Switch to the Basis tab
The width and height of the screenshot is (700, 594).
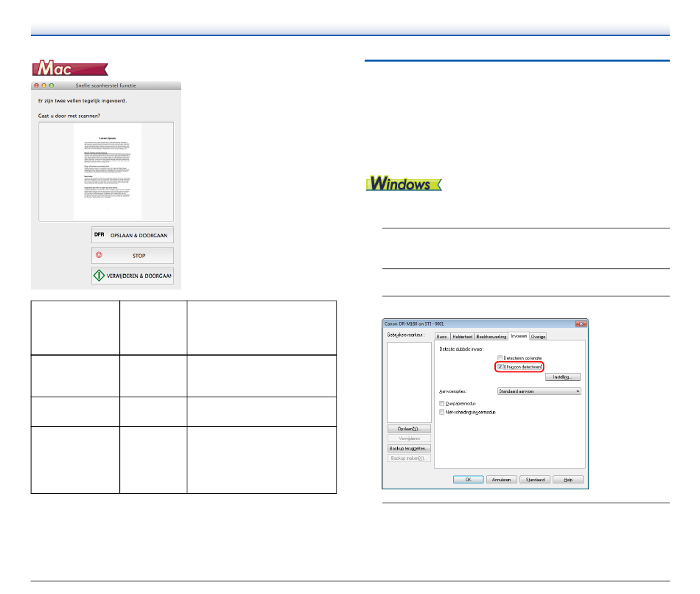coord(442,336)
